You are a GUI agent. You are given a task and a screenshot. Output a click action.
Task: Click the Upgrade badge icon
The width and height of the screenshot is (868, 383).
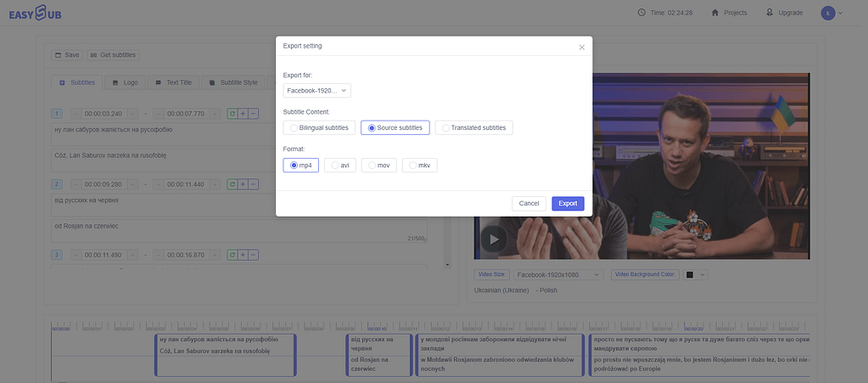coord(770,13)
